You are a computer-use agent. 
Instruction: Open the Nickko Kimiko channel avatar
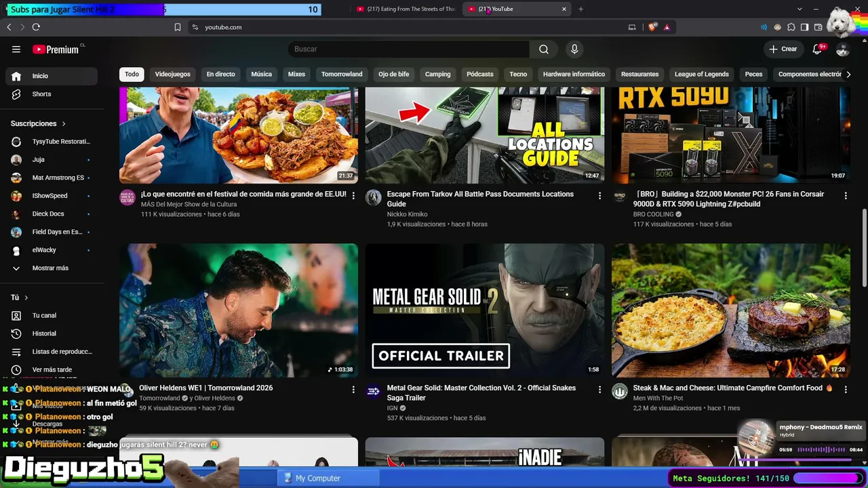(374, 197)
